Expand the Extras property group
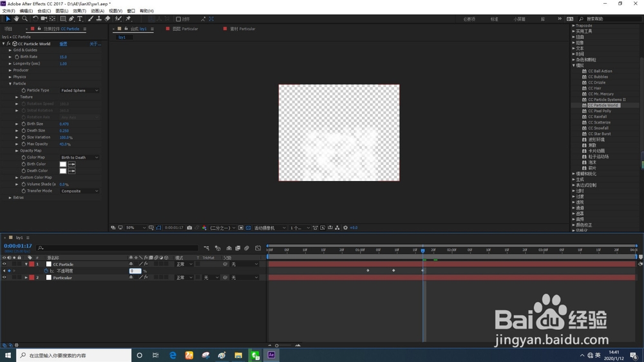 [x=10, y=198]
